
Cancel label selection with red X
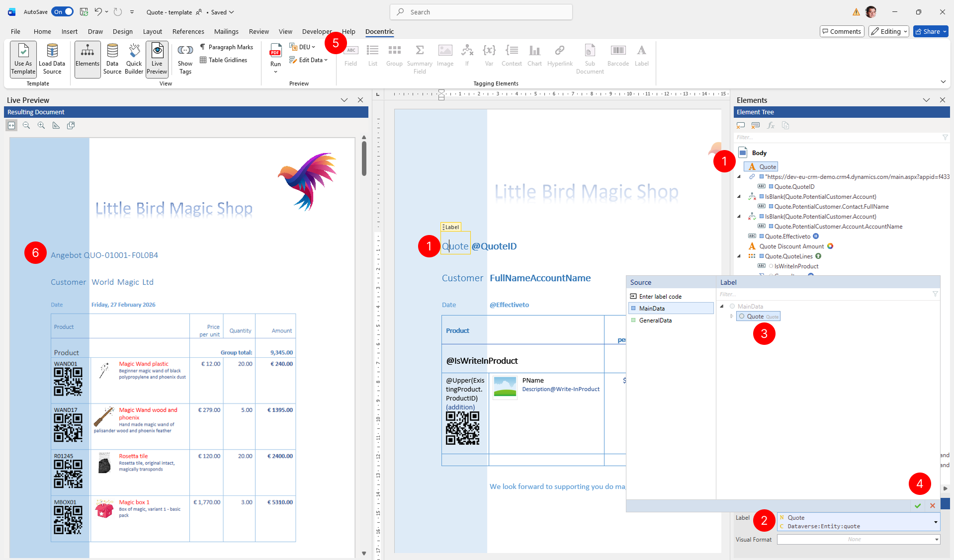click(x=933, y=506)
